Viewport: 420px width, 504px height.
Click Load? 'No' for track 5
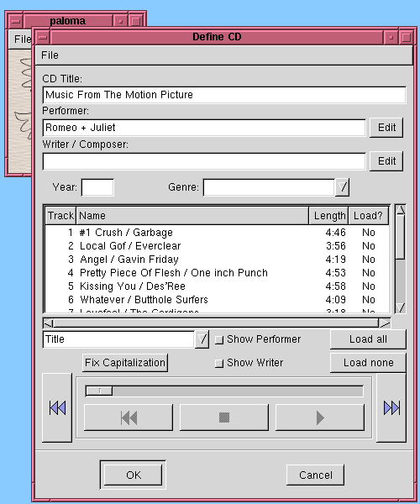point(369,286)
